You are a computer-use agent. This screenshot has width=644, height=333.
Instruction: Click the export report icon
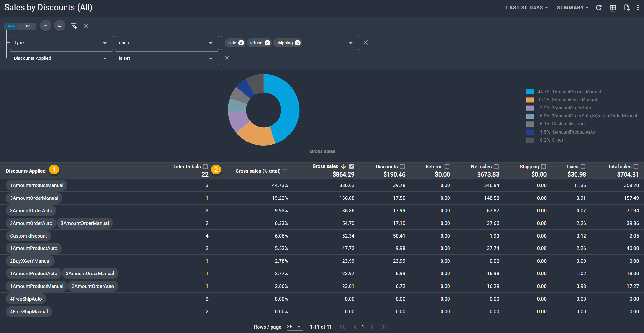pyautogui.click(x=626, y=8)
